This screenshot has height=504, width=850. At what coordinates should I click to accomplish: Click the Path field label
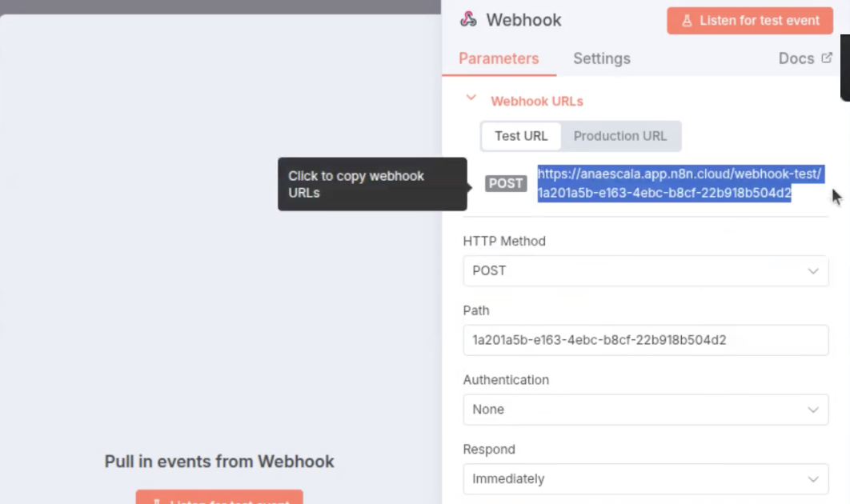pos(476,310)
